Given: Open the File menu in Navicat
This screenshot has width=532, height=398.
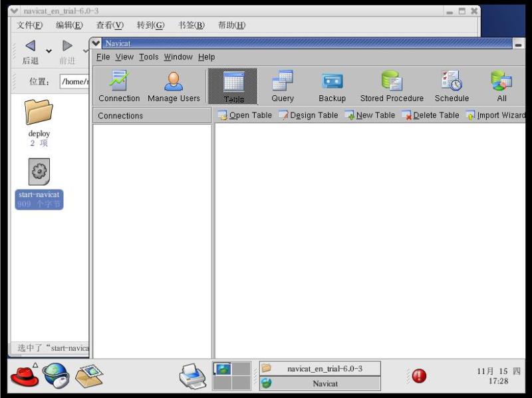Looking at the screenshot, I should click(x=103, y=57).
